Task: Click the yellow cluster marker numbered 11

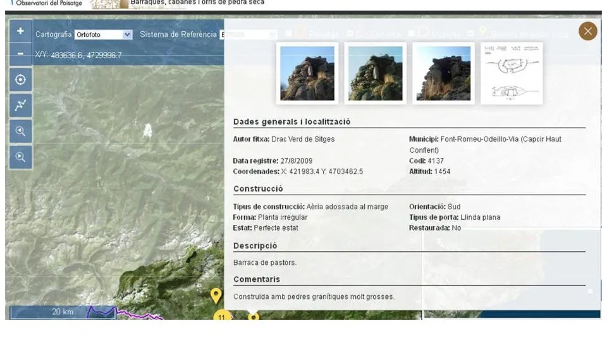Action: click(x=221, y=316)
